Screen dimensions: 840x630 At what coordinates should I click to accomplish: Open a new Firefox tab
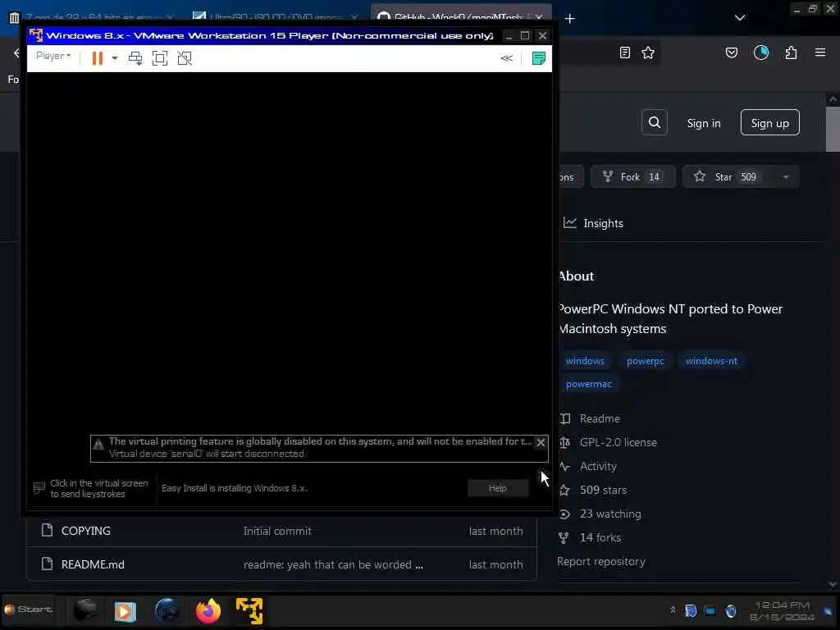pos(569,19)
